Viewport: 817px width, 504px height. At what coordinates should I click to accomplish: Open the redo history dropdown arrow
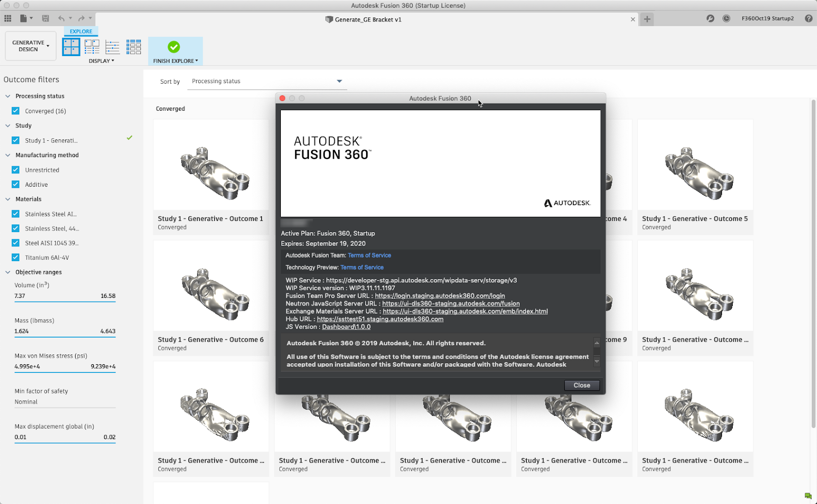point(90,18)
